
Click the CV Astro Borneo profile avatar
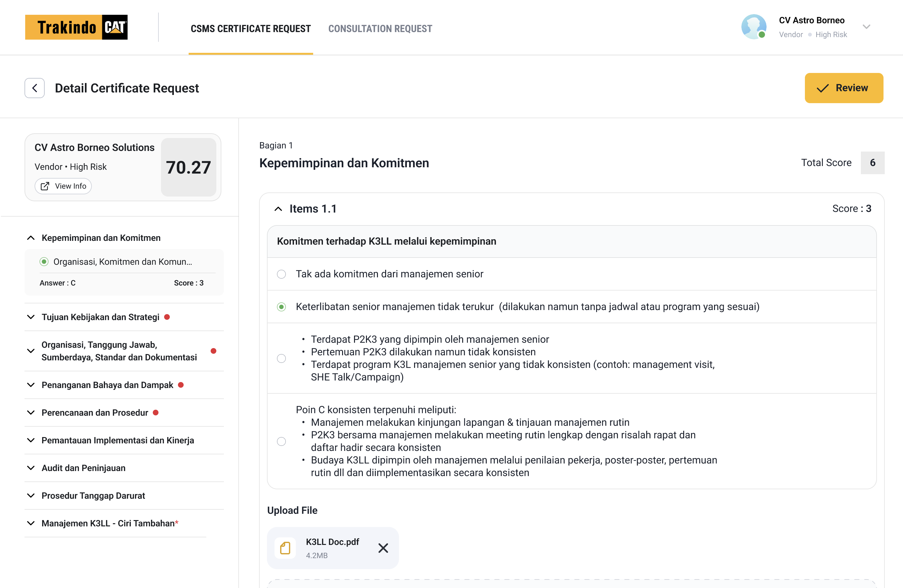pyautogui.click(x=754, y=27)
